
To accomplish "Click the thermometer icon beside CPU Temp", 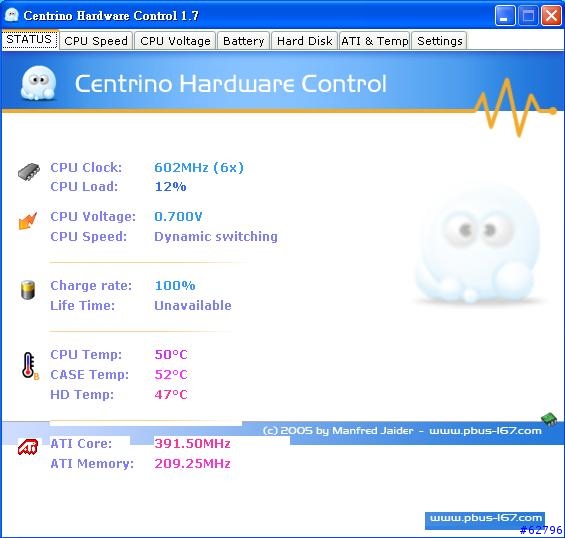I will [30, 365].
